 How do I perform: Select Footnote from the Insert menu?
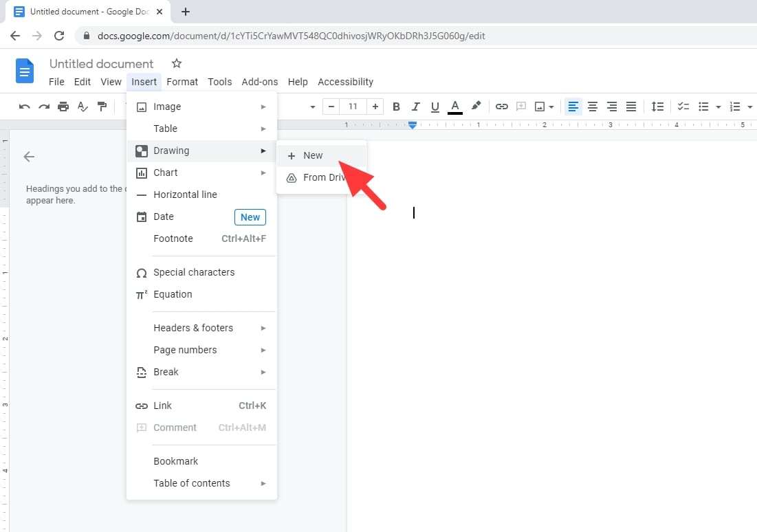173,239
